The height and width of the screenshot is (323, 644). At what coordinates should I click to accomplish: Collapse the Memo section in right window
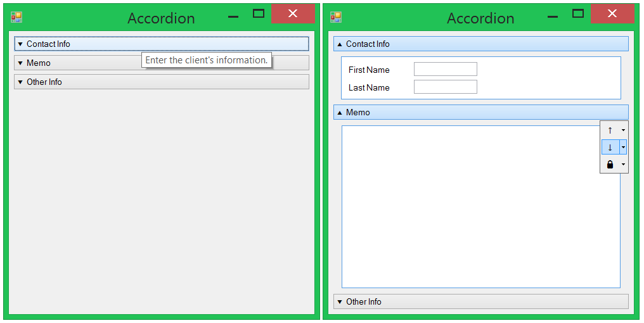[x=481, y=112]
